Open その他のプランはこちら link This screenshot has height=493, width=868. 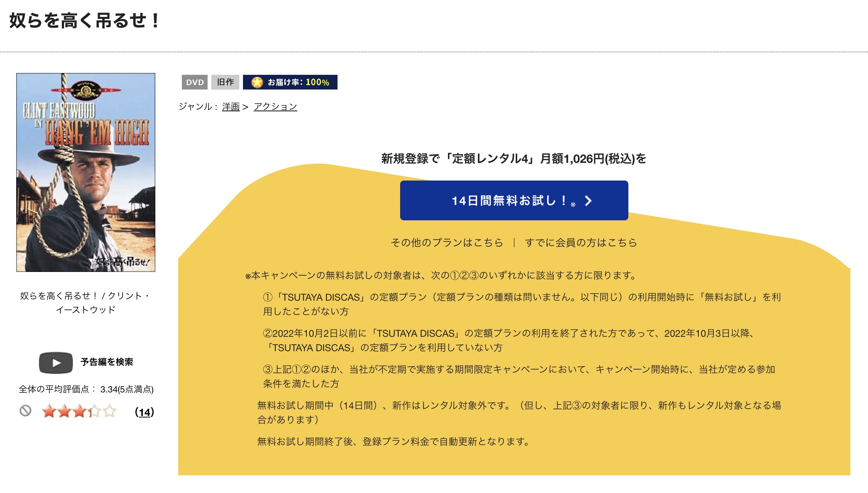[x=447, y=242]
